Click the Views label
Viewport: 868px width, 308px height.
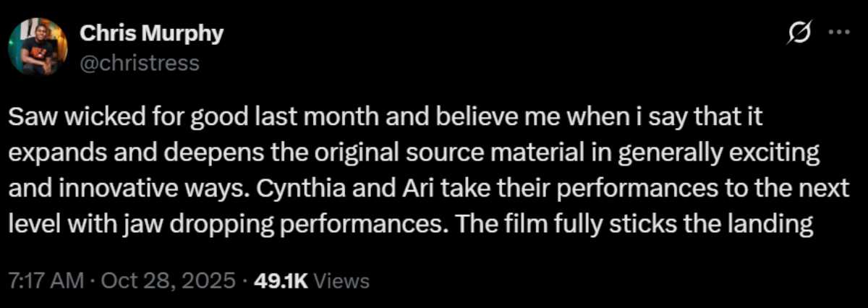coord(343,281)
